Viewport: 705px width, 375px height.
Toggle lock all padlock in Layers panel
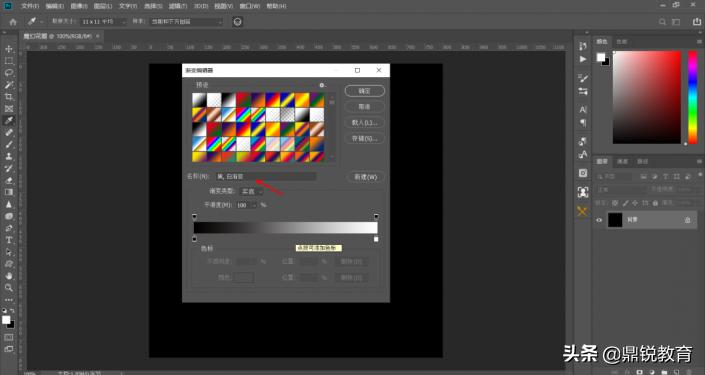click(656, 203)
